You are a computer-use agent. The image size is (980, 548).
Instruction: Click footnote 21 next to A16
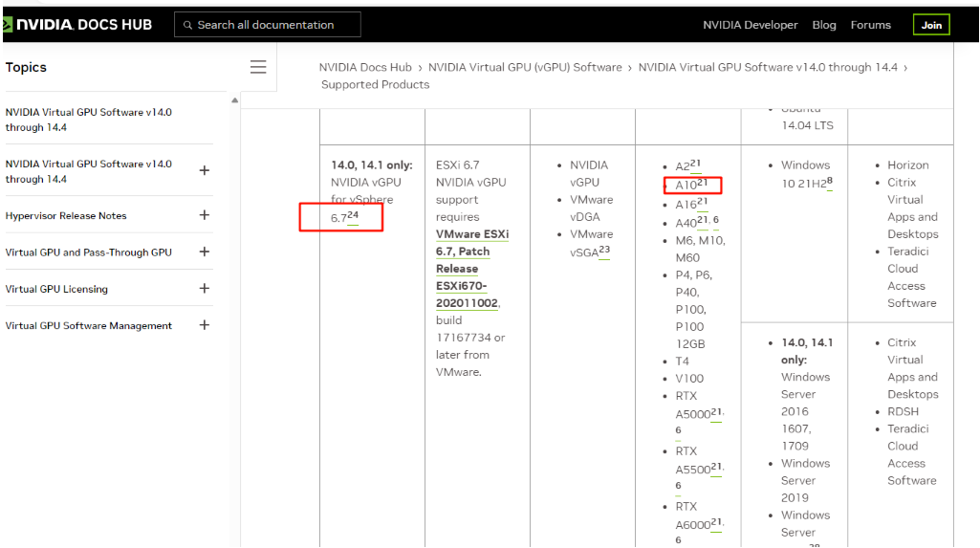(702, 202)
